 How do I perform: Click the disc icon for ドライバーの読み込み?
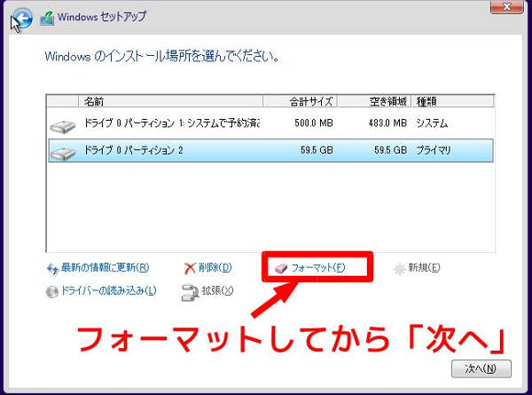[x=52, y=291]
